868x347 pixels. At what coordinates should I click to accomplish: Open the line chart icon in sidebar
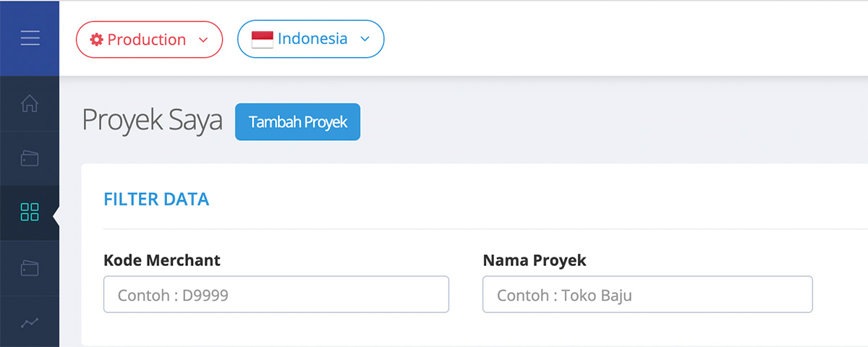coord(30,322)
